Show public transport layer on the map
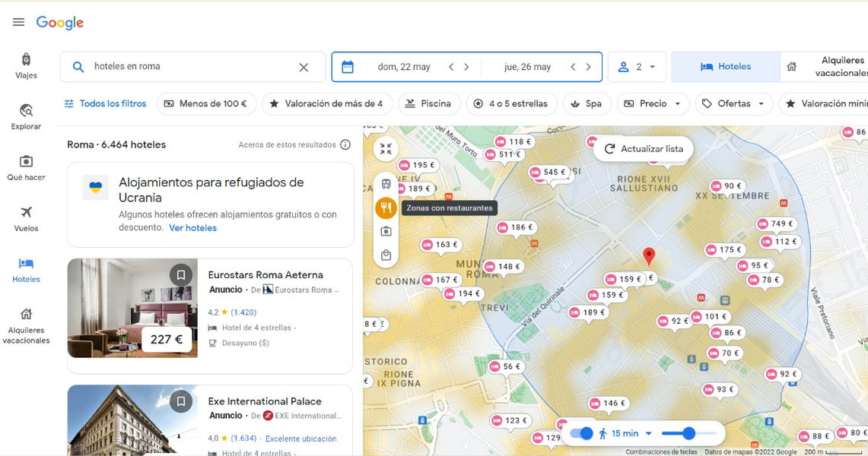This screenshot has width=868, height=456. point(386,184)
